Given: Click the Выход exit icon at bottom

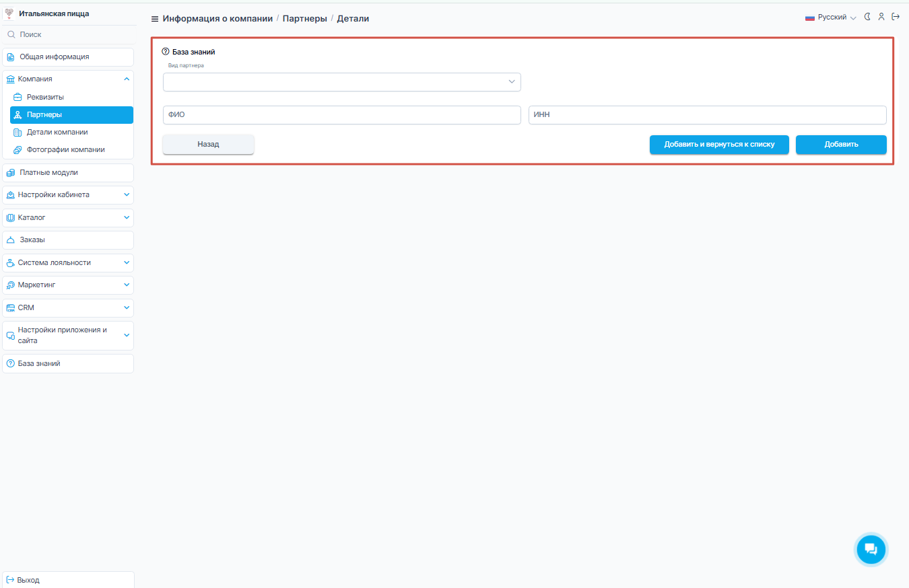Looking at the screenshot, I should click(10, 580).
